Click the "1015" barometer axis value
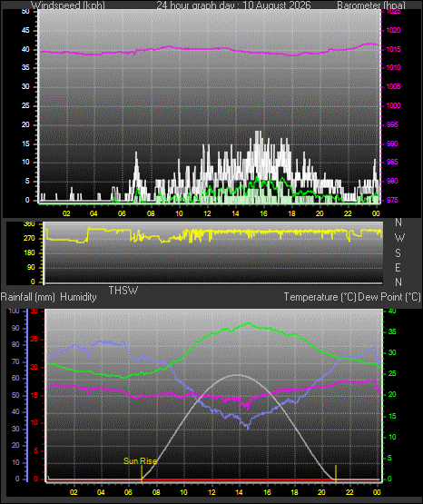The width and height of the screenshot is (423, 504). (393, 50)
